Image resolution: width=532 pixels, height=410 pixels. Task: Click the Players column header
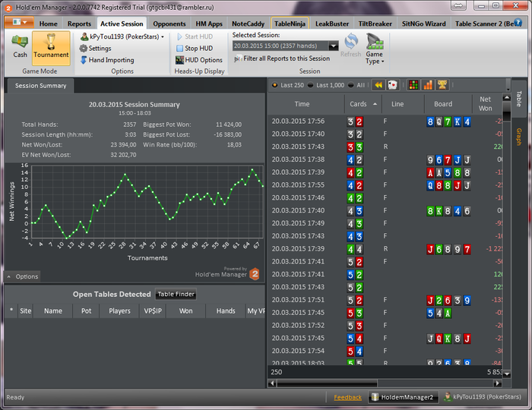tap(119, 311)
